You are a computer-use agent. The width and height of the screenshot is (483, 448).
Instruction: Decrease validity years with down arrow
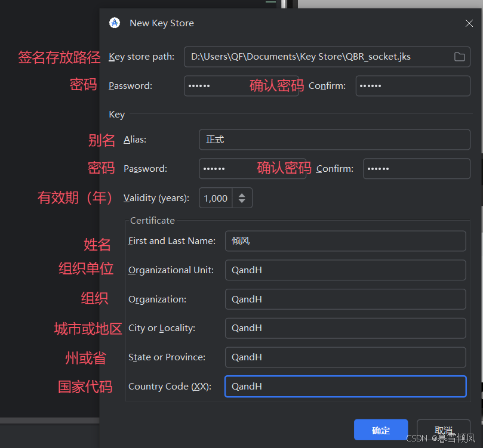242,201
